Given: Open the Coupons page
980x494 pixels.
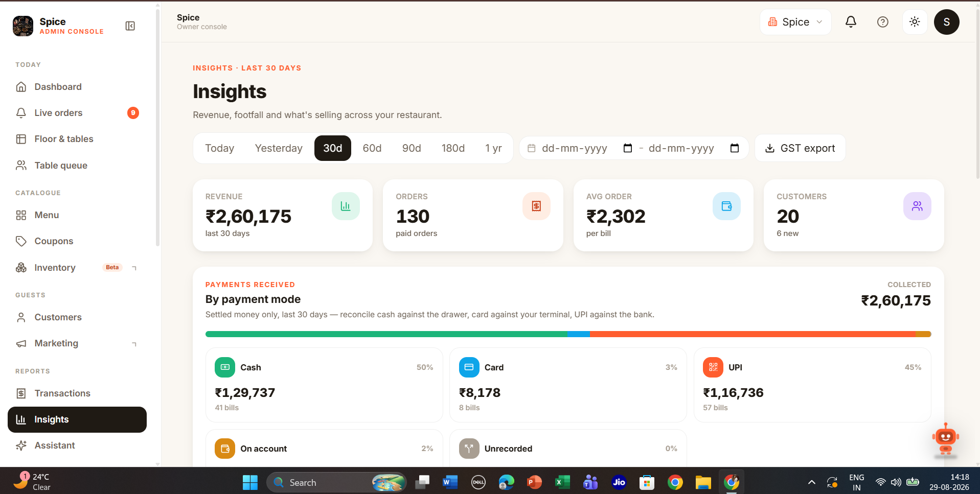Looking at the screenshot, I should 77,241.
